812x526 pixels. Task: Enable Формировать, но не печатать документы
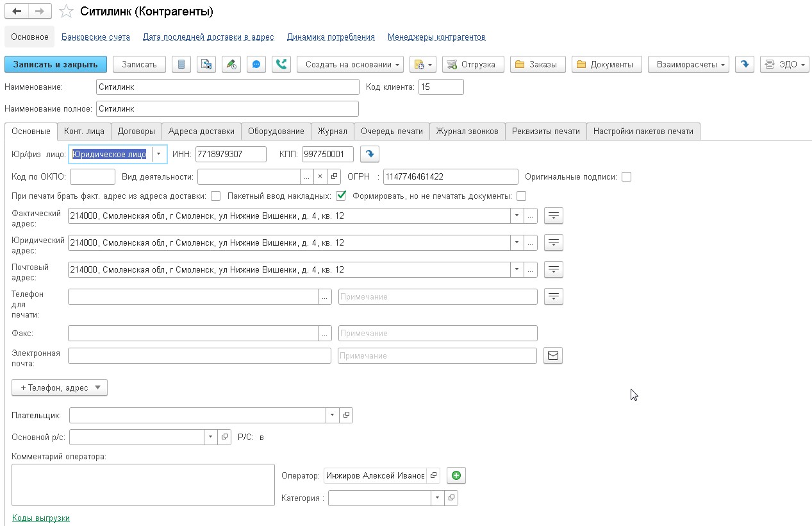click(x=521, y=196)
